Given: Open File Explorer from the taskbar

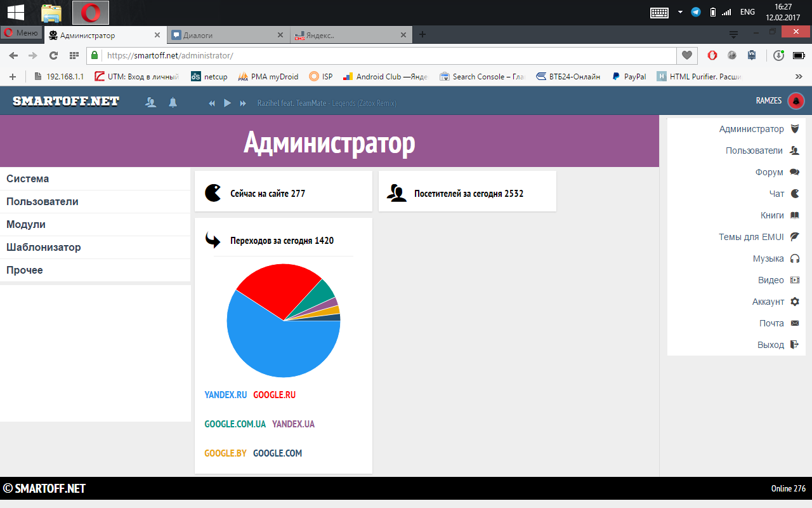Looking at the screenshot, I should pyautogui.click(x=51, y=12).
